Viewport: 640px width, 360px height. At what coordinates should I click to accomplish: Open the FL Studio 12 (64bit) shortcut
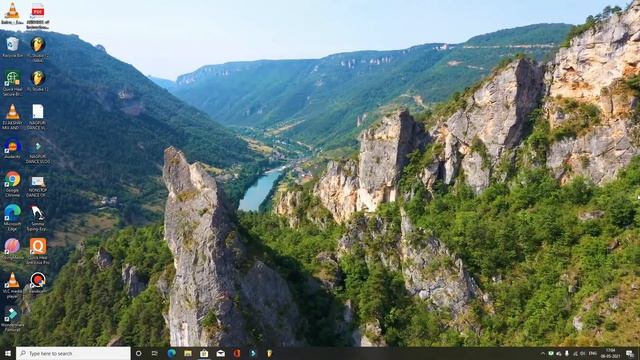click(x=38, y=49)
